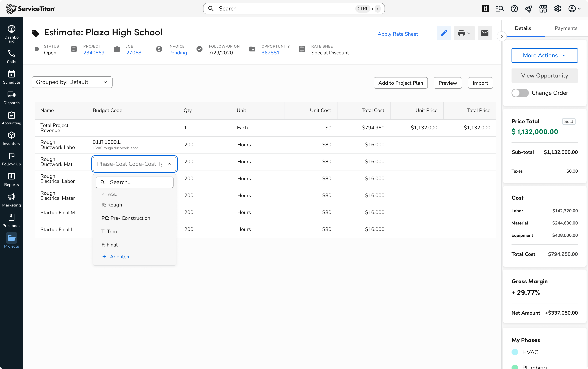Click the Titan Intelligence 'ti' icon
588x369 pixels.
click(x=485, y=8)
